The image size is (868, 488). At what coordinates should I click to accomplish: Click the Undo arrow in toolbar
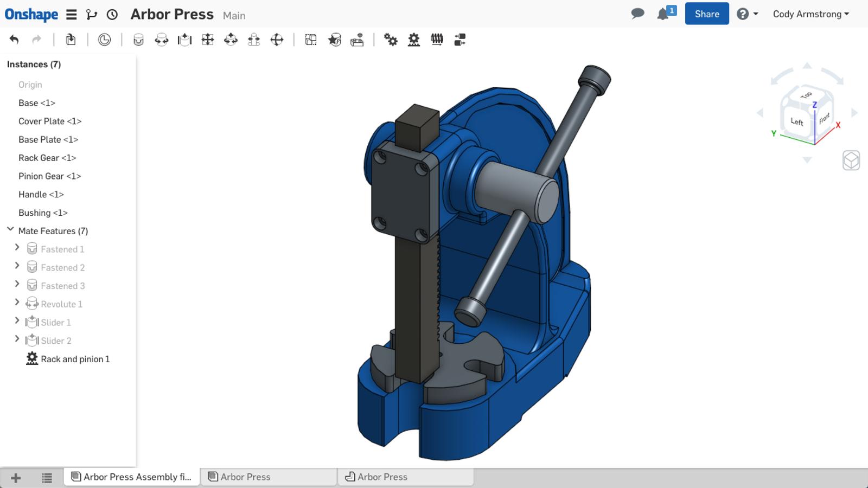(x=14, y=40)
